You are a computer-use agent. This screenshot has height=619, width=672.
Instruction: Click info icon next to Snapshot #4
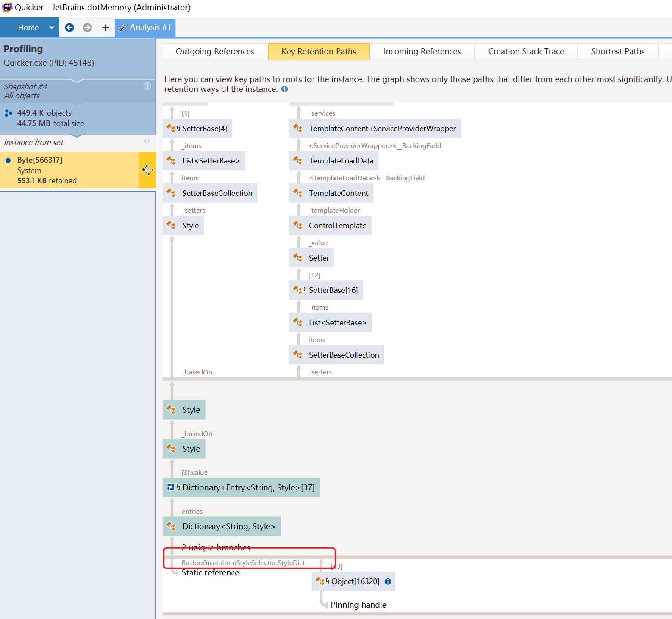(147, 86)
